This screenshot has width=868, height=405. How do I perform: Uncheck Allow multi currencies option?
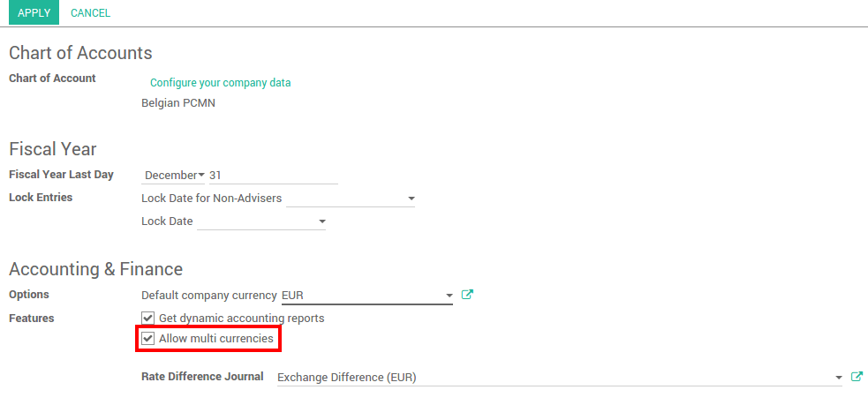point(148,338)
